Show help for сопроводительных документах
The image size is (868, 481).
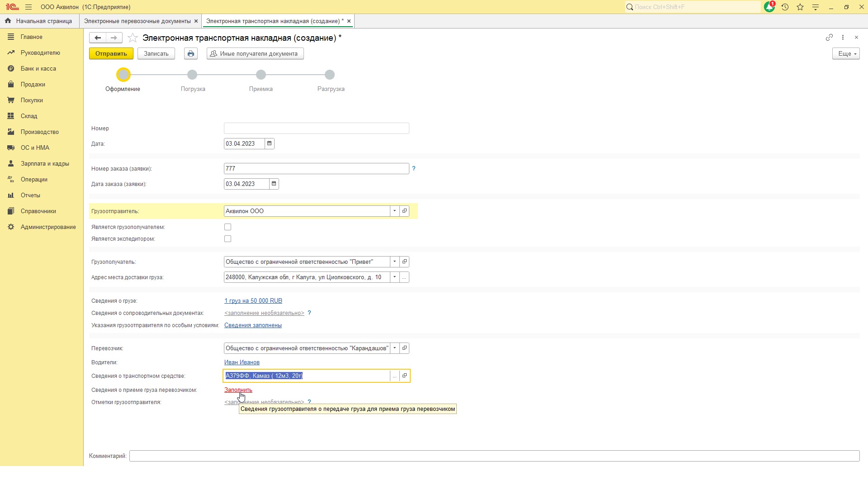309,313
